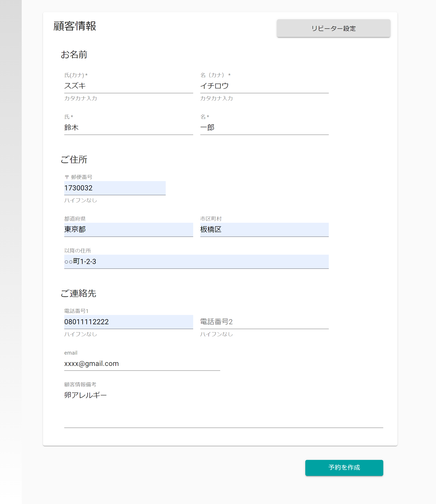Click the 市区町村 field showing 板橋区
Image resolution: width=436 pixels, height=504 pixels.
click(x=264, y=229)
